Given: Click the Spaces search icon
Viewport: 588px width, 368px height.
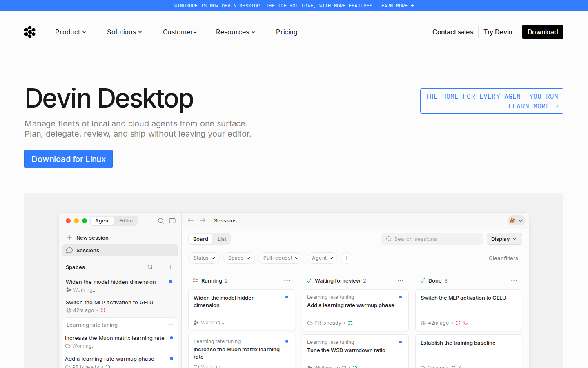Looking at the screenshot, I should (150, 267).
